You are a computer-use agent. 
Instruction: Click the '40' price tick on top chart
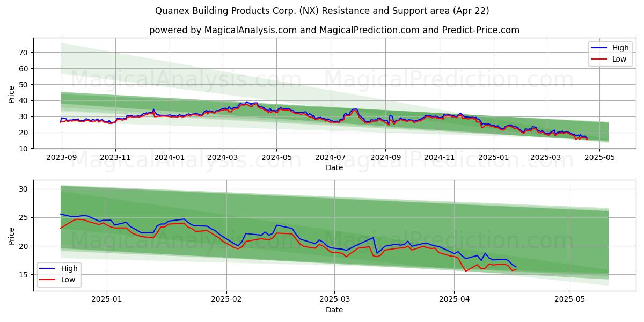(x=25, y=101)
